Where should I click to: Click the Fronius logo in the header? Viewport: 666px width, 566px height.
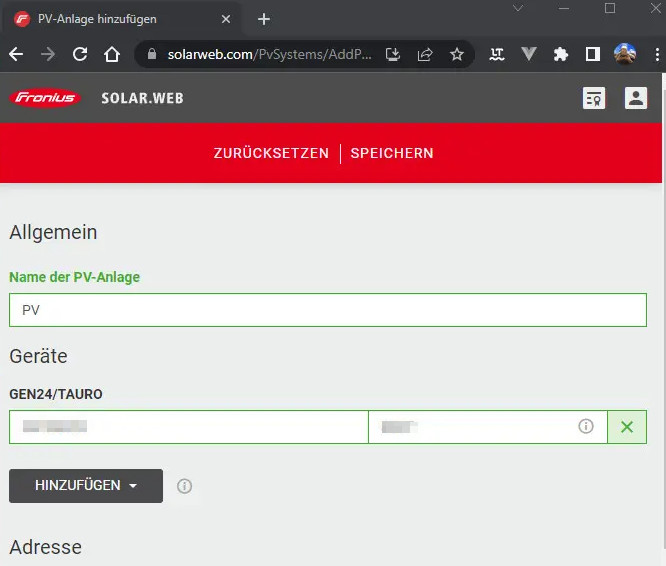[45, 98]
